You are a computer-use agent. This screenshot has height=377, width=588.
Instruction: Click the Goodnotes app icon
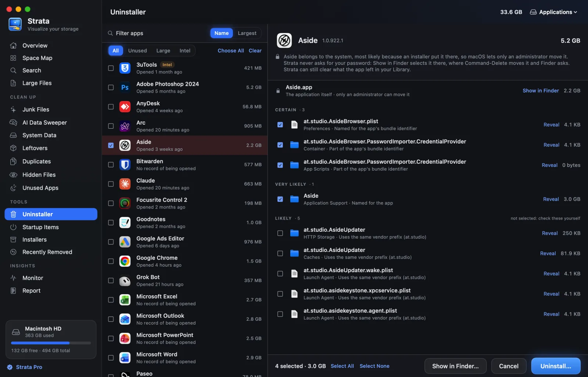[125, 223]
